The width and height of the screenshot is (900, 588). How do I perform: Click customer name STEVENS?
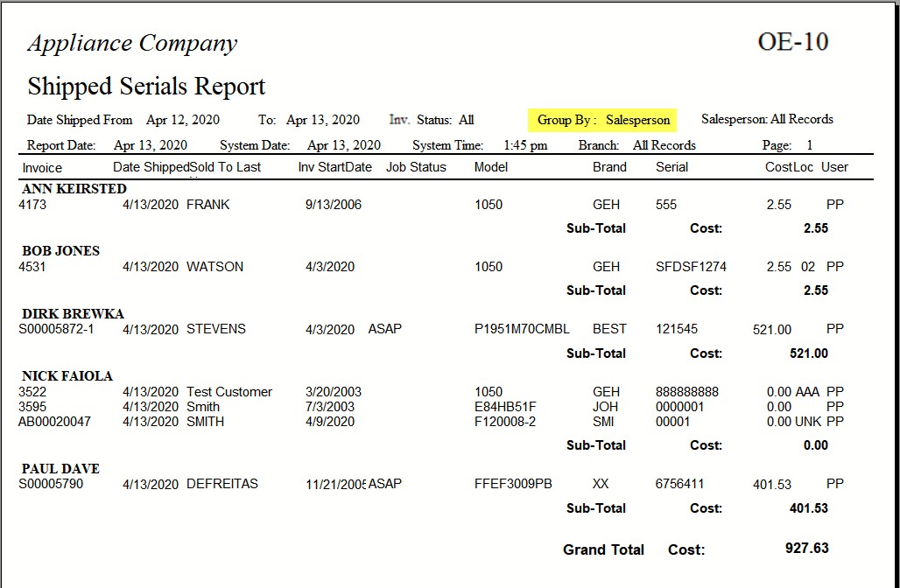pyautogui.click(x=216, y=329)
